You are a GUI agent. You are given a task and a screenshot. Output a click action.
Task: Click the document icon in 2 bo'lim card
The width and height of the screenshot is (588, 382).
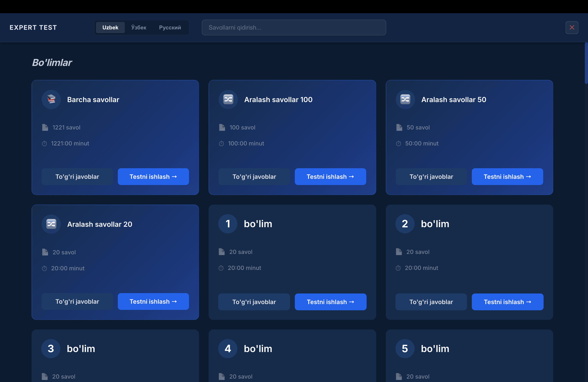399,252
